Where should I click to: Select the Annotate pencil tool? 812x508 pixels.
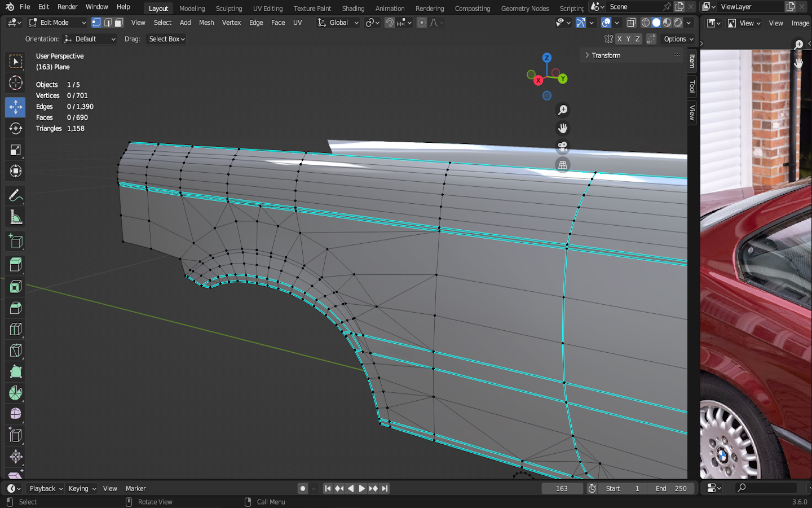point(15,196)
